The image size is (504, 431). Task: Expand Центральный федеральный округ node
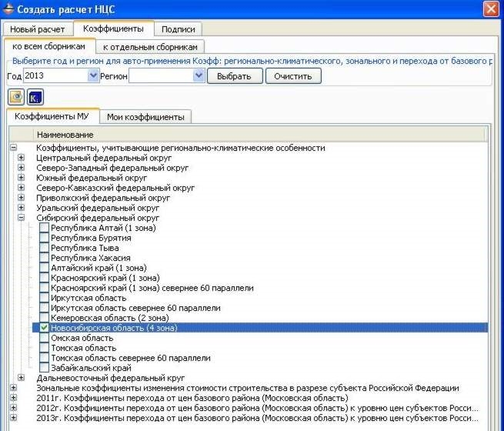[x=22, y=158]
